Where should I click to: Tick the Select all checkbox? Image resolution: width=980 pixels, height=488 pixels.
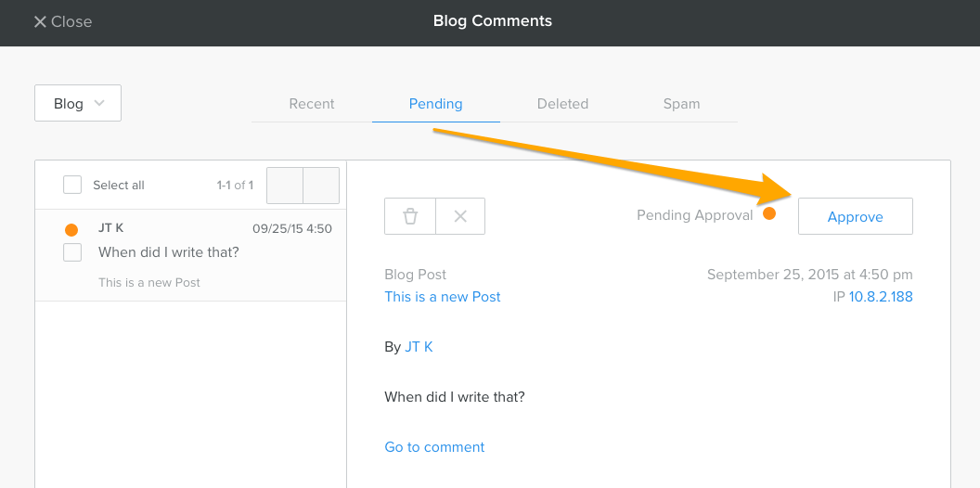coord(72,185)
